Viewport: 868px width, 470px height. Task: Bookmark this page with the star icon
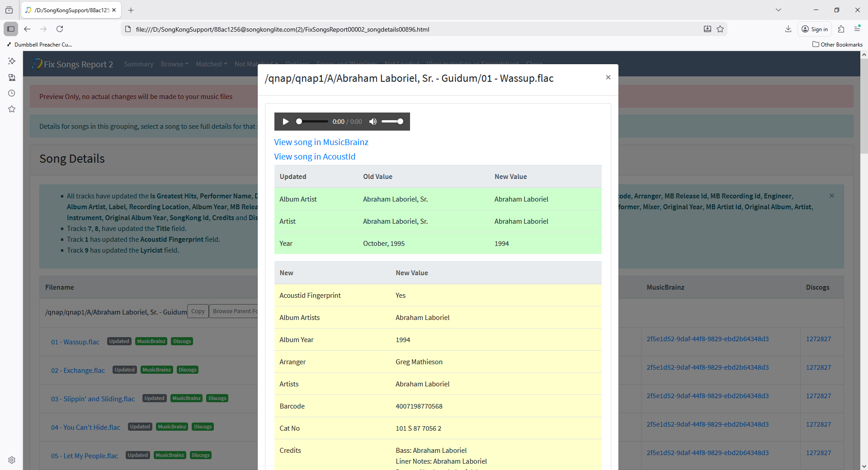point(720,29)
